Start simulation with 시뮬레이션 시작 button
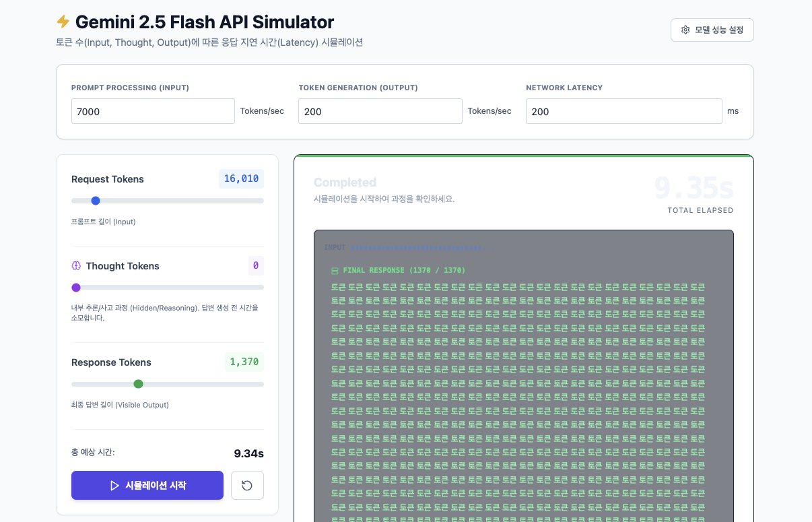The height and width of the screenshot is (522, 812). tap(147, 485)
